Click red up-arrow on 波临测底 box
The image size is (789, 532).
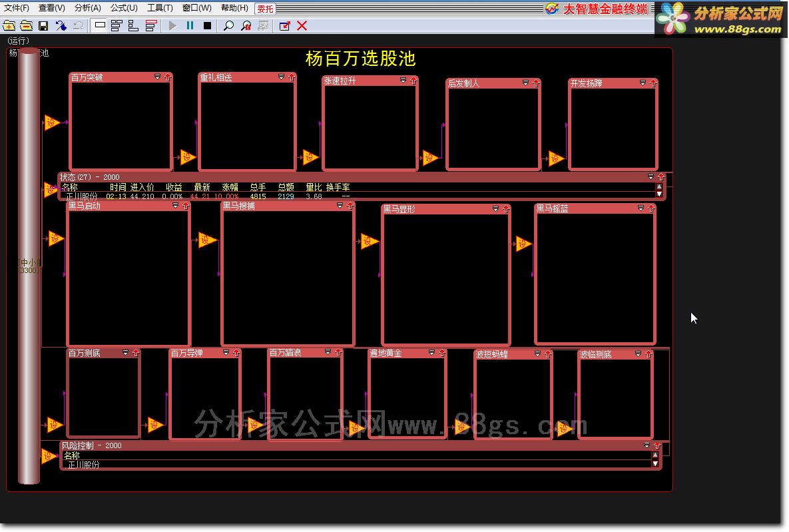click(648, 354)
